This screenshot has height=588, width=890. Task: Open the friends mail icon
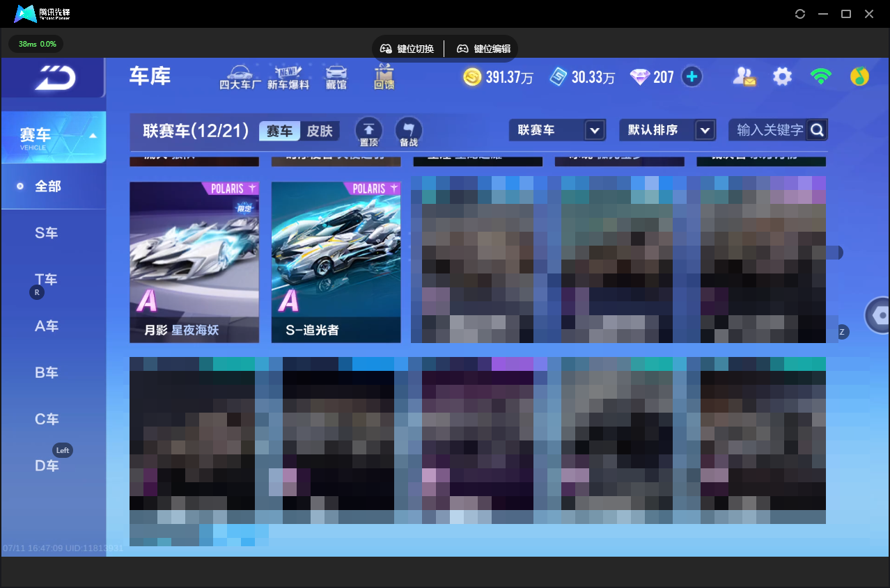click(x=744, y=77)
